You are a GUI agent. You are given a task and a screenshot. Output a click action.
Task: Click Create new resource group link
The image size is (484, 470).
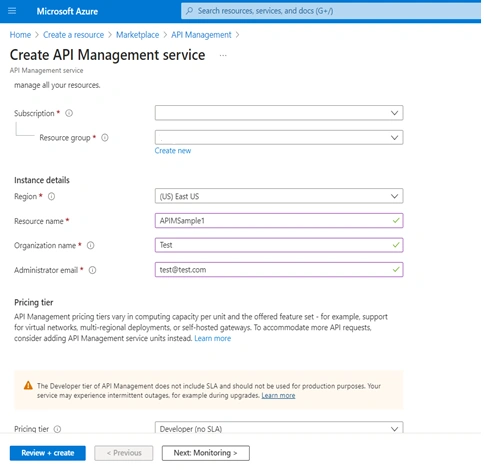173,151
